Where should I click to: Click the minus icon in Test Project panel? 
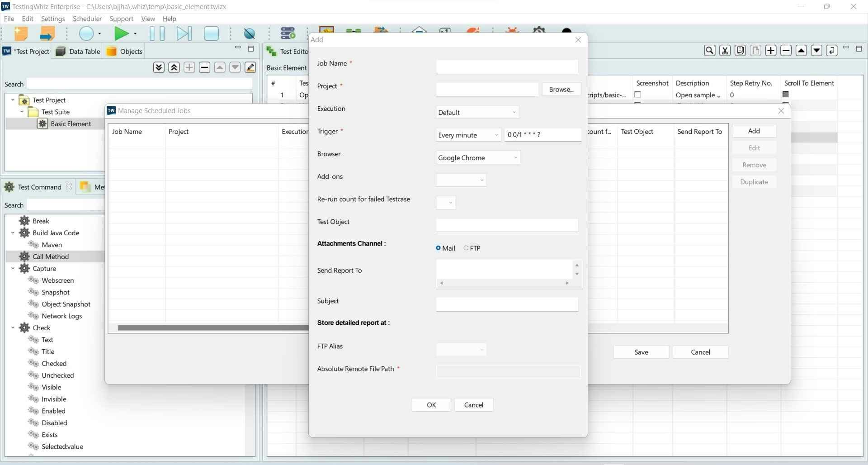coord(204,67)
